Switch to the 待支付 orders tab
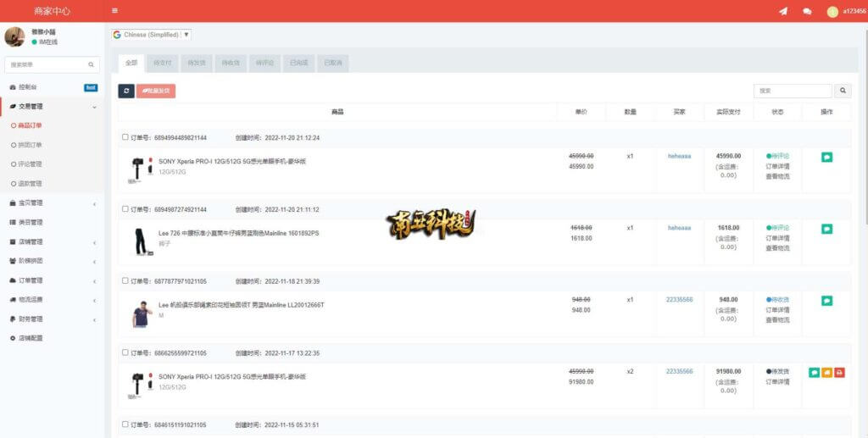Screen dimensions: 868x438 (x=162, y=63)
